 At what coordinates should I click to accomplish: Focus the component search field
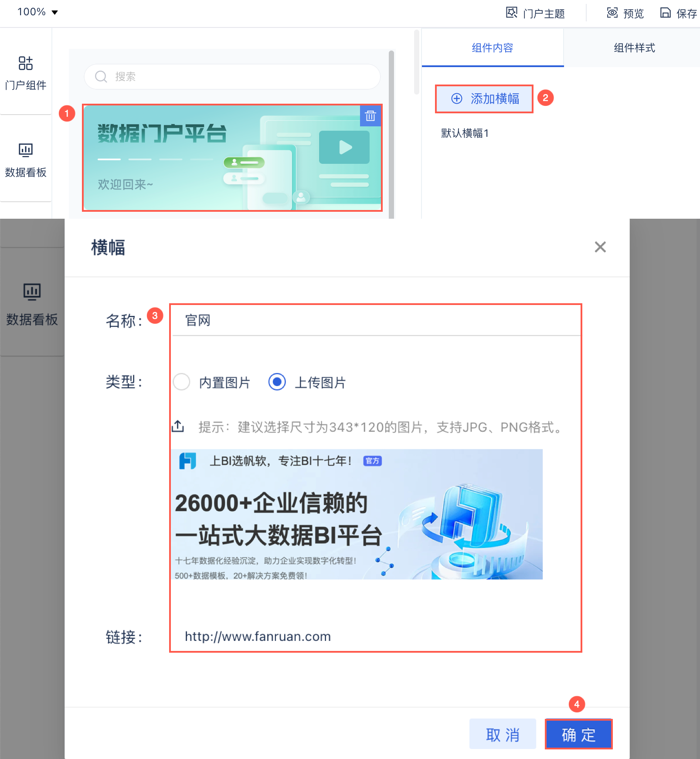(x=232, y=77)
